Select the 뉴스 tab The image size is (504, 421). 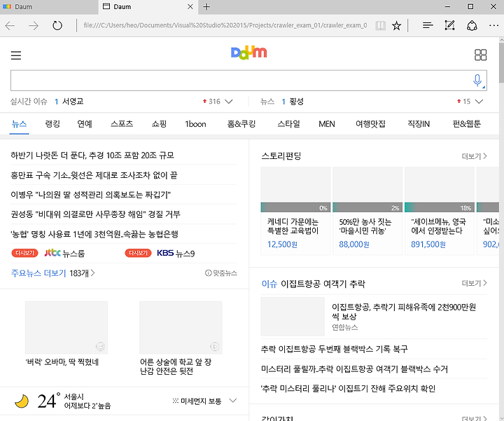click(20, 124)
